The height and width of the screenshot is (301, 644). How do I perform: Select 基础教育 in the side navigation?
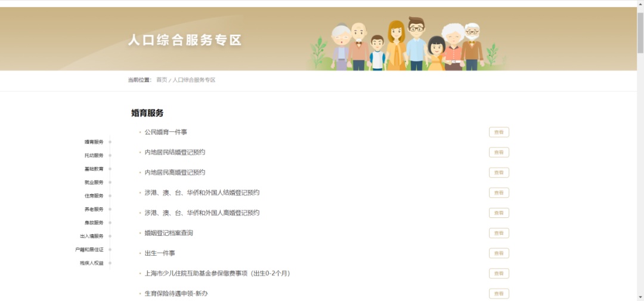[x=94, y=169]
